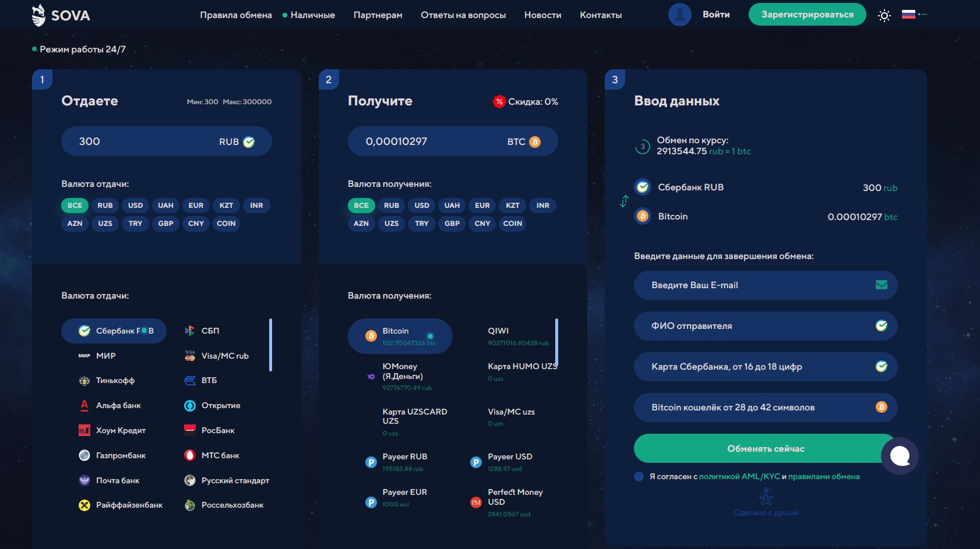The image size is (980, 549).
Task: Click Войти login link
Action: (x=716, y=15)
